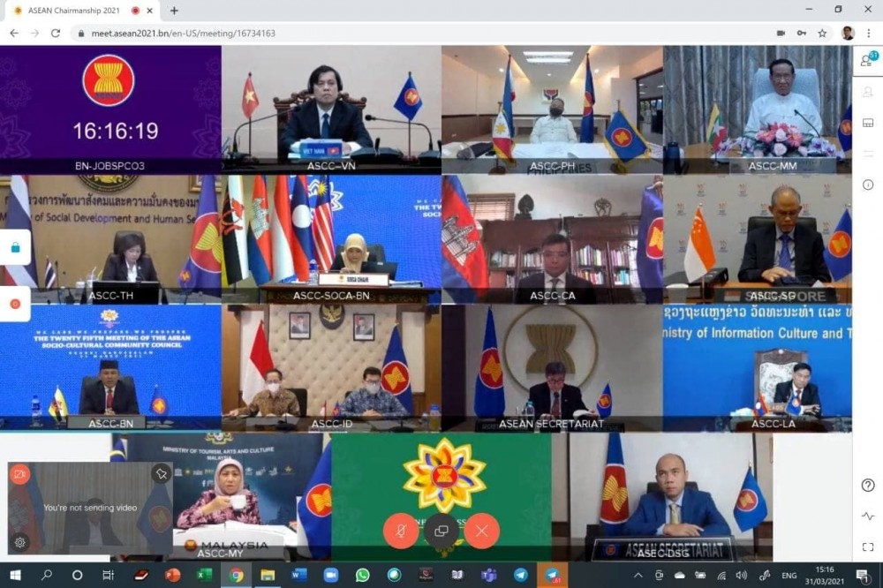The image size is (883, 588).
Task: Open the Windows Start menu
Action: pyautogui.click(x=15, y=575)
